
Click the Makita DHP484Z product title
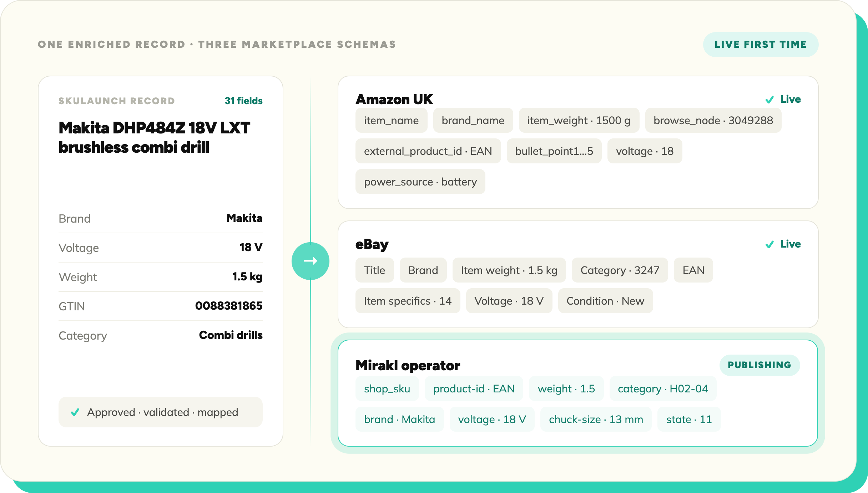154,138
